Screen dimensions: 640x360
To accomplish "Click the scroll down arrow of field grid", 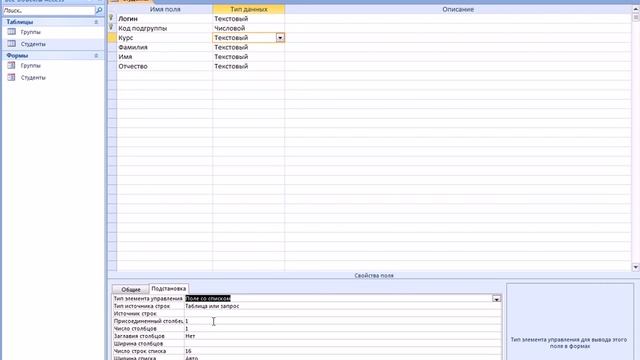I will (636, 267).
